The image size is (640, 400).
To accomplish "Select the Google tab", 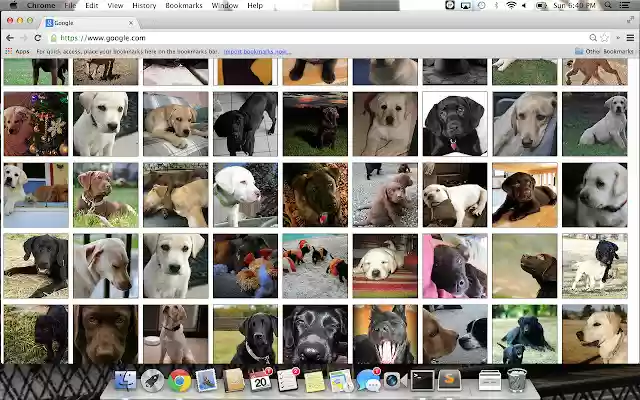I will point(89,23).
